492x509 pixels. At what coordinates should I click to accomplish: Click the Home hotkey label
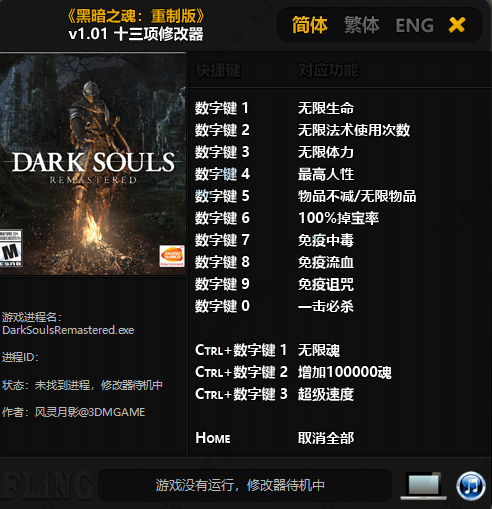coord(213,438)
